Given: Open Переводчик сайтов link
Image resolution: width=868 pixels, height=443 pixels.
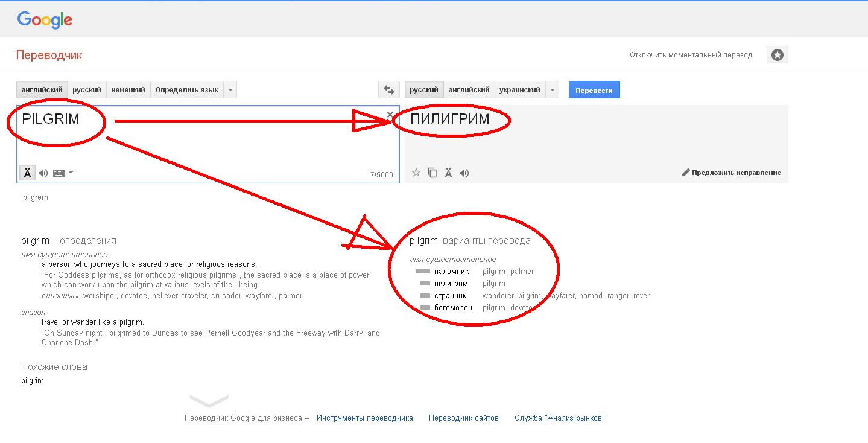Looking at the screenshot, I should click(464, 418).
